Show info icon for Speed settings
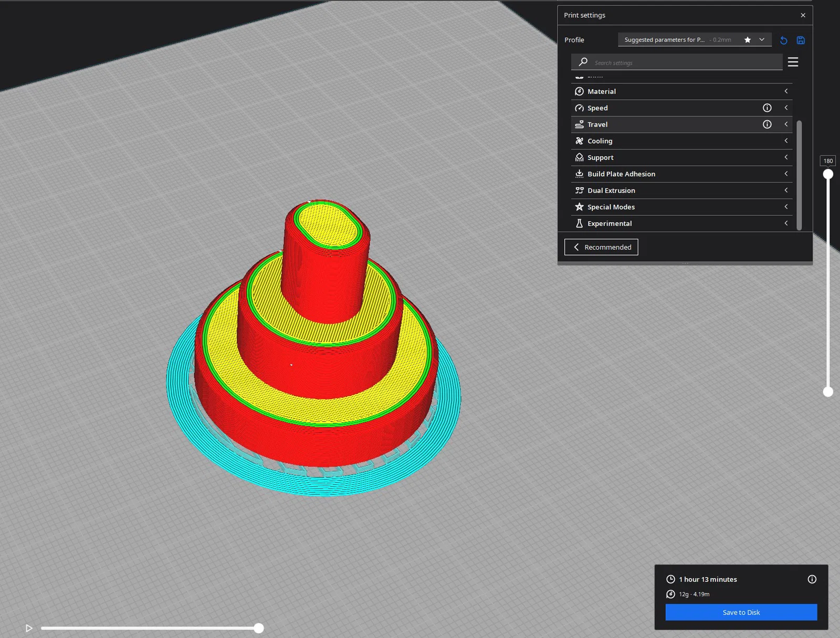Screen dimensions: 840x638 point(767,108)
